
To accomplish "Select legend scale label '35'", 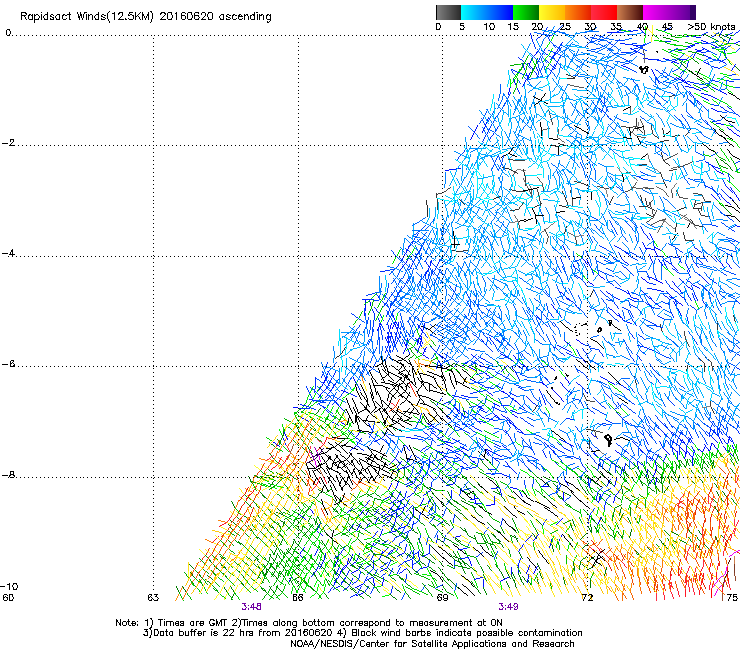I will click(x=616, y=27).
